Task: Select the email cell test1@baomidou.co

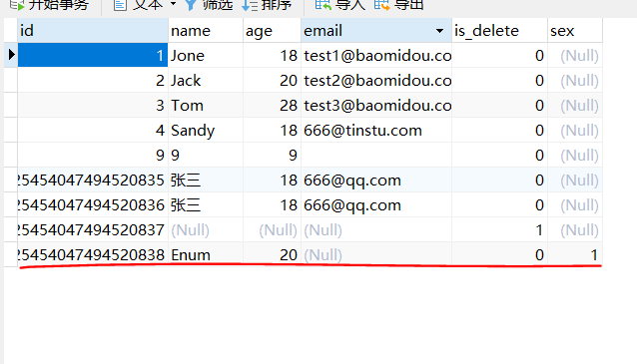Action: (376, 55)
